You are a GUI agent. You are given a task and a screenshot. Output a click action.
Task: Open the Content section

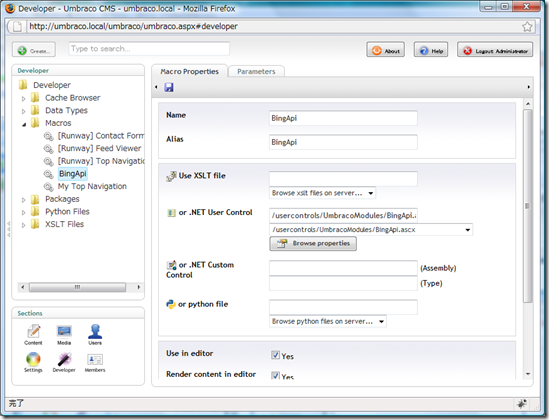pos(33,335)
